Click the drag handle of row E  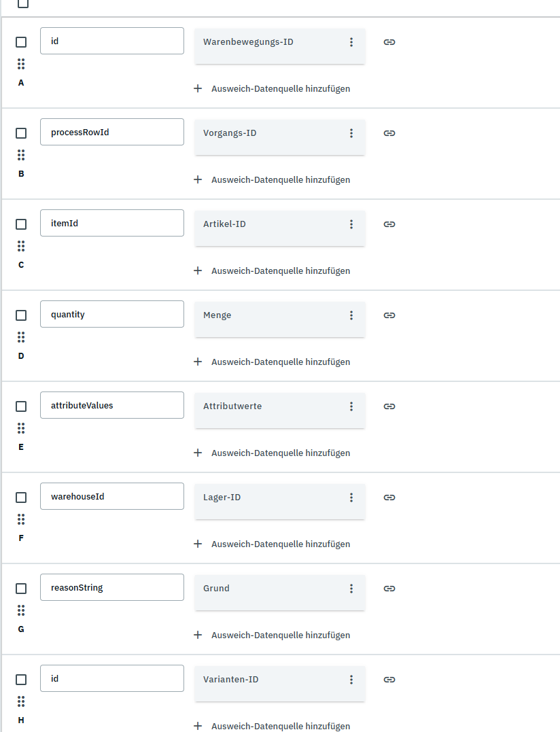pos(21,428)
